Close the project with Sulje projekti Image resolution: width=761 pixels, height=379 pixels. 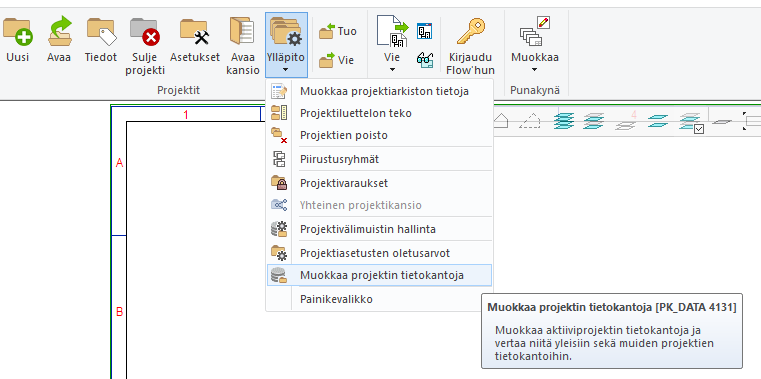145,46
